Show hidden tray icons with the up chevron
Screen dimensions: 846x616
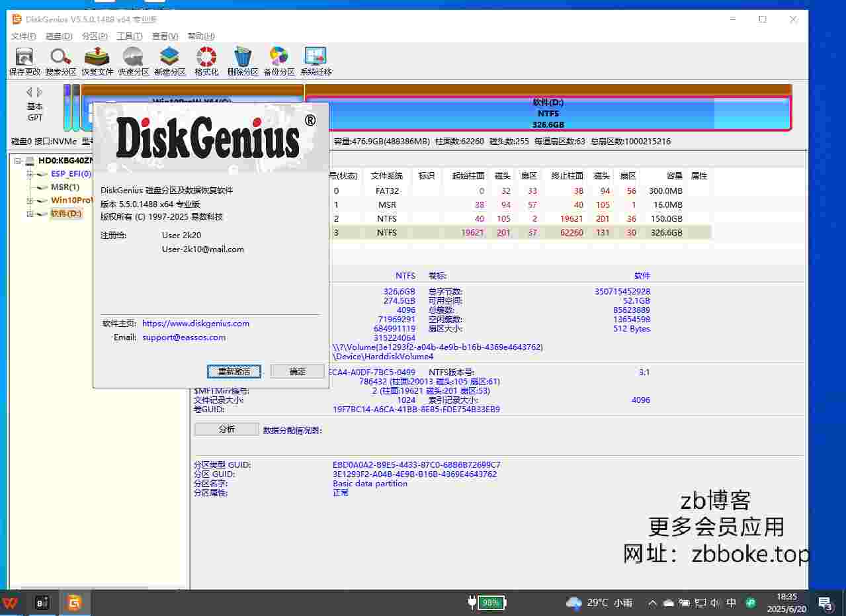652,603
